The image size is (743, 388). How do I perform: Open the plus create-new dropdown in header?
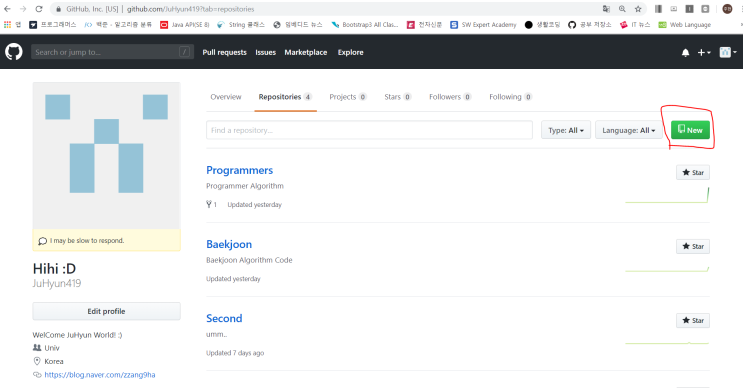[x=704, y=53]
